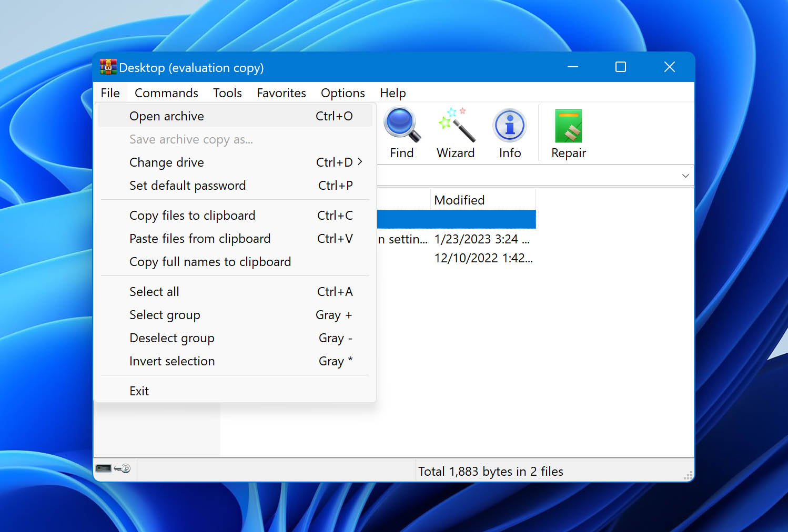Expand the Change drive submenu
This screenshot has width=788, height=532.
(x=235, y=162)
